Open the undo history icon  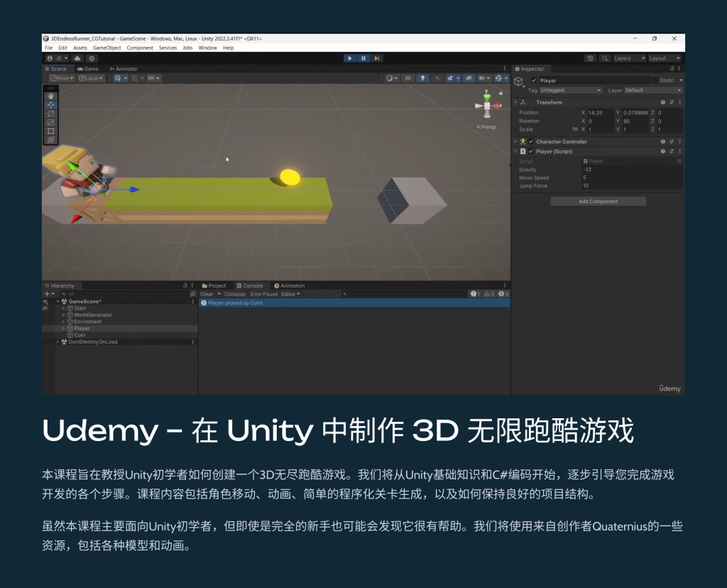(590, 58)
